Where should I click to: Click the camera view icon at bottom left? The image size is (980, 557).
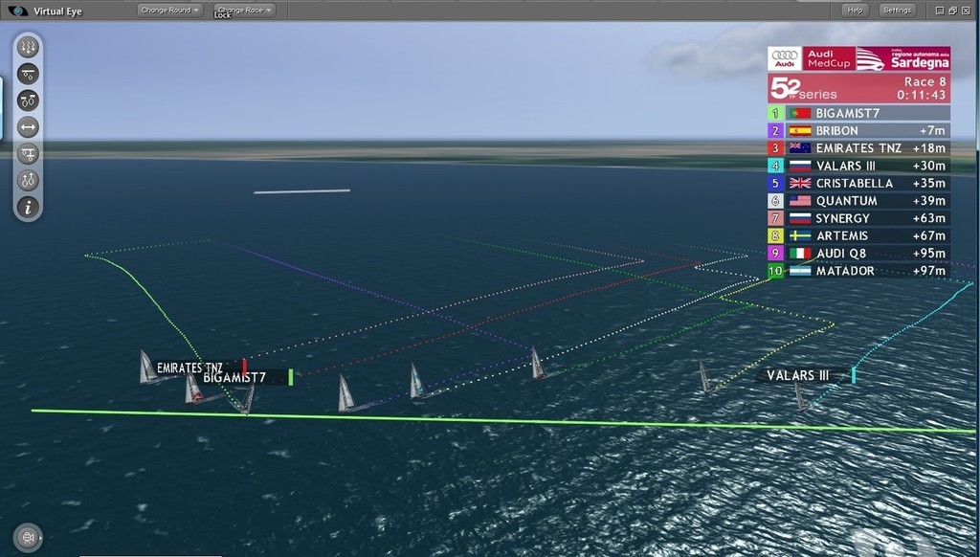[28, 538]
